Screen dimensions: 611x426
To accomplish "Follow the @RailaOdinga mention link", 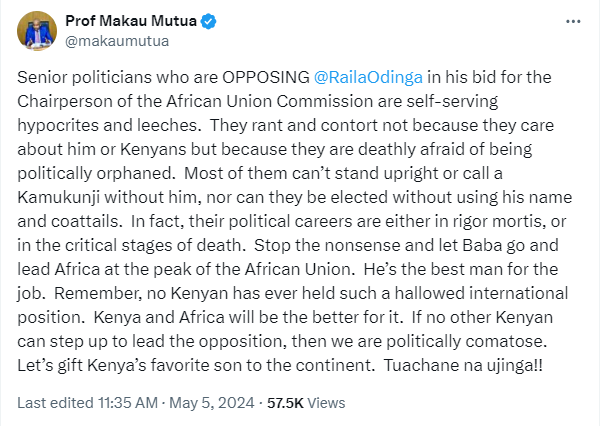I will pyautogui.click(x=368, y=77).
